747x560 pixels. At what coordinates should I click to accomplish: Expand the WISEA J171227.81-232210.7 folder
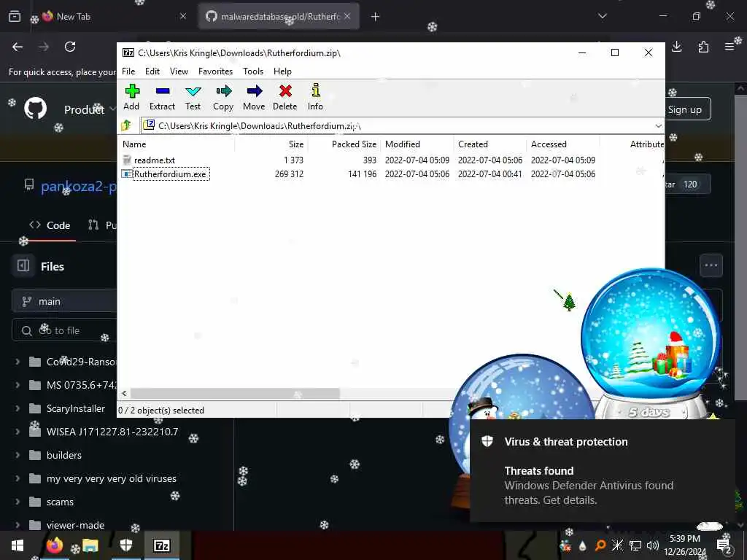click(x=18, y=432)
